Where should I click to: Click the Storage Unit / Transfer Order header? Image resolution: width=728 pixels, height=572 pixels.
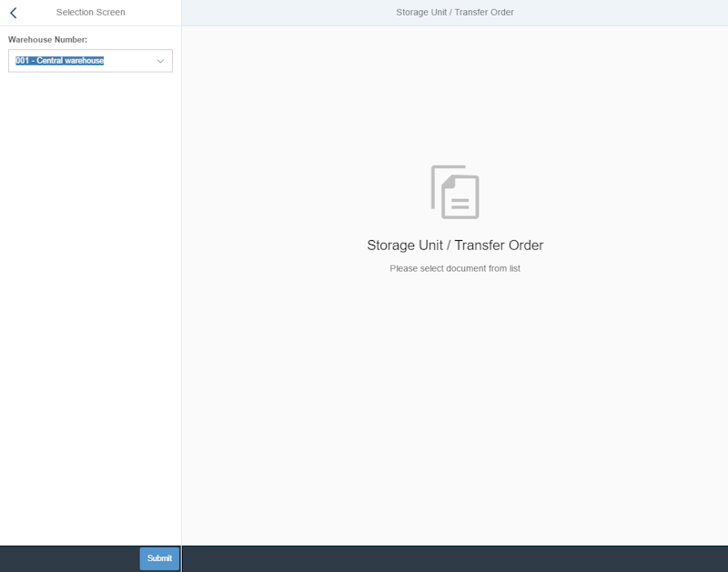point(454,12)
